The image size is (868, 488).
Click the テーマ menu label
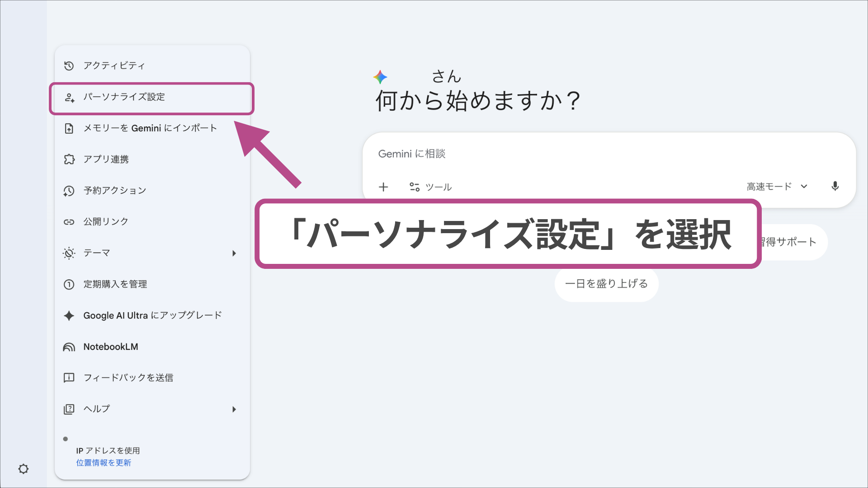(97, 253)
